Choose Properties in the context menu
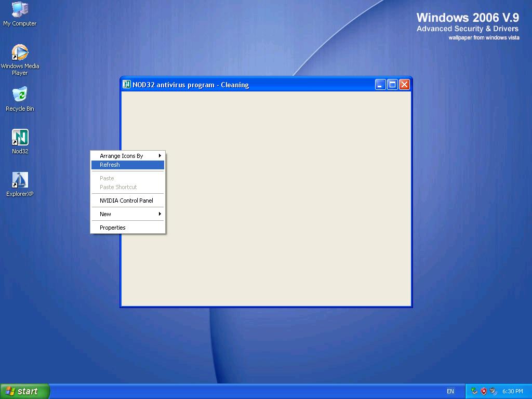This screenshot has width=532, height=399. click(128, 228)
